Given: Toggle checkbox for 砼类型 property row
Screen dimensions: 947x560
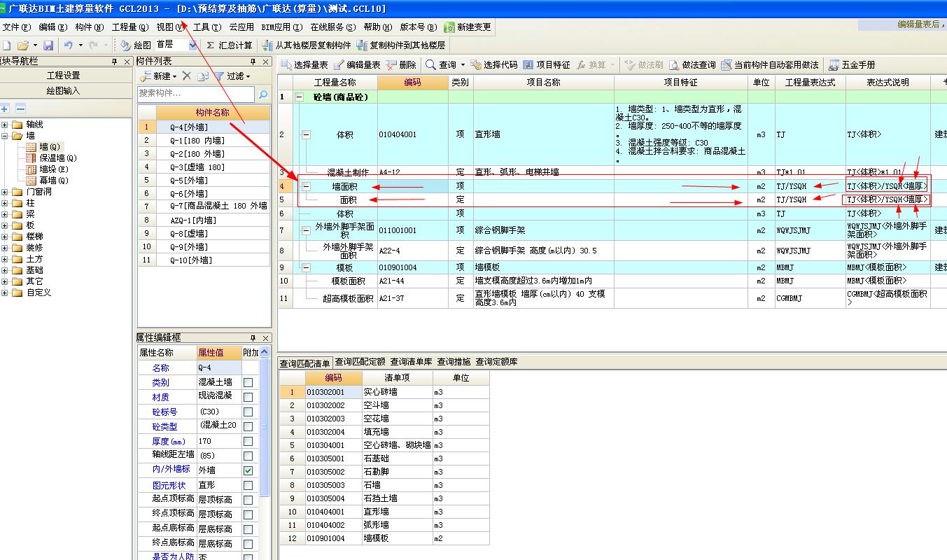Looking at the screenshot, I should coord(248,426).
